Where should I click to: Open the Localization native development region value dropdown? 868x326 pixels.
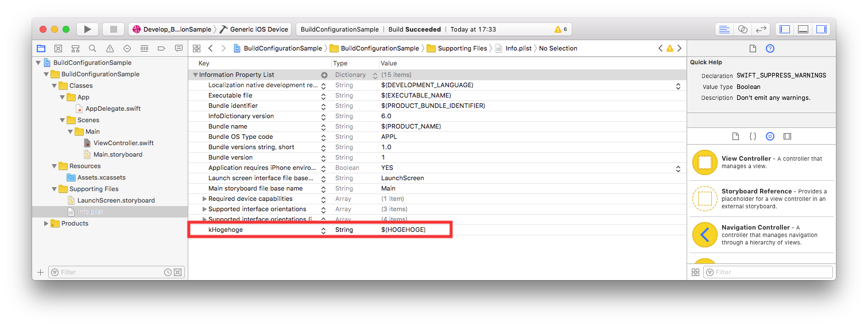pyautogui.click(x=678, y=86)
